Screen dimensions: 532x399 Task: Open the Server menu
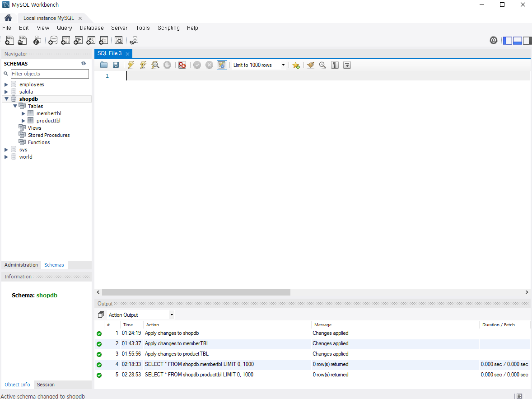tap(119, 28)
